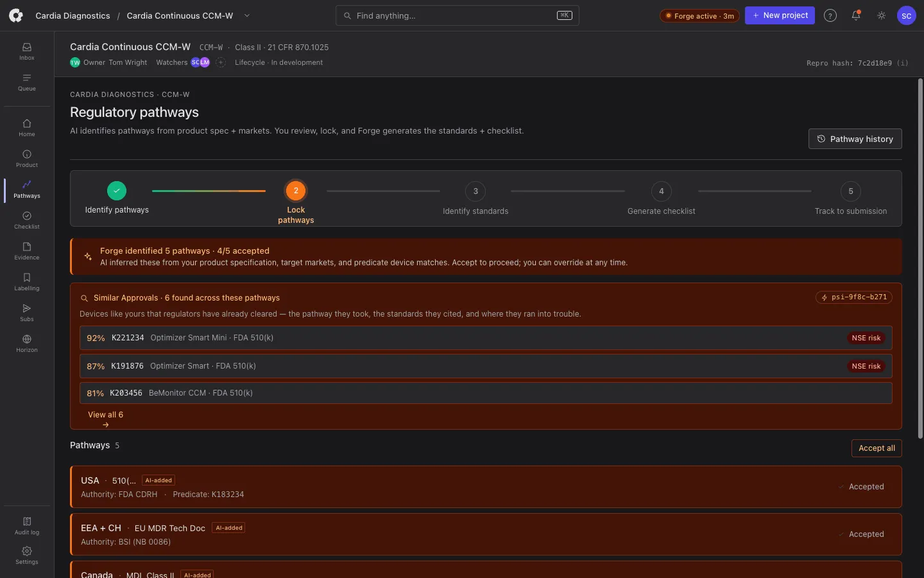Add a watcher with the plus icon
This screenshot has width=924, height=578.
point(221,62)
